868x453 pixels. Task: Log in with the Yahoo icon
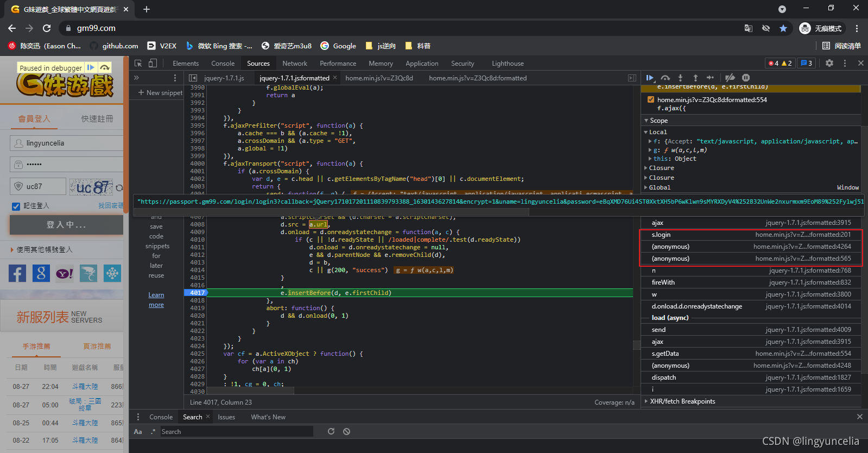coord(65,273)
